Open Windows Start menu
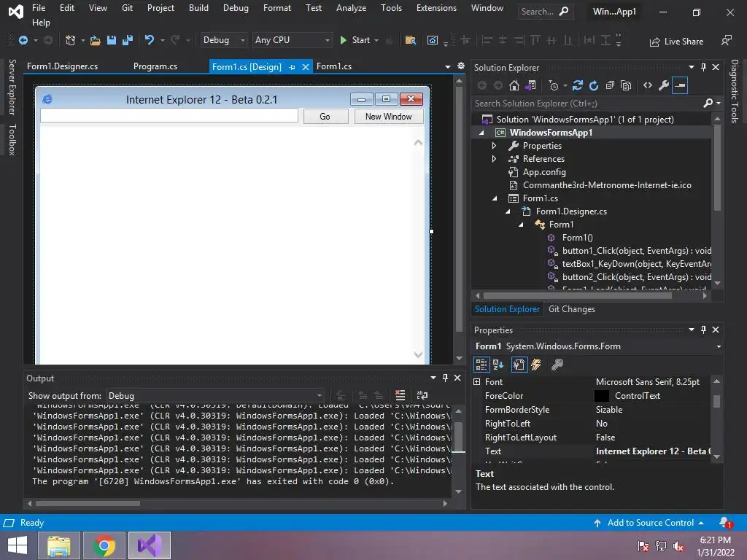Viewport: 747px width, 560px height. [x=18, y=545]
